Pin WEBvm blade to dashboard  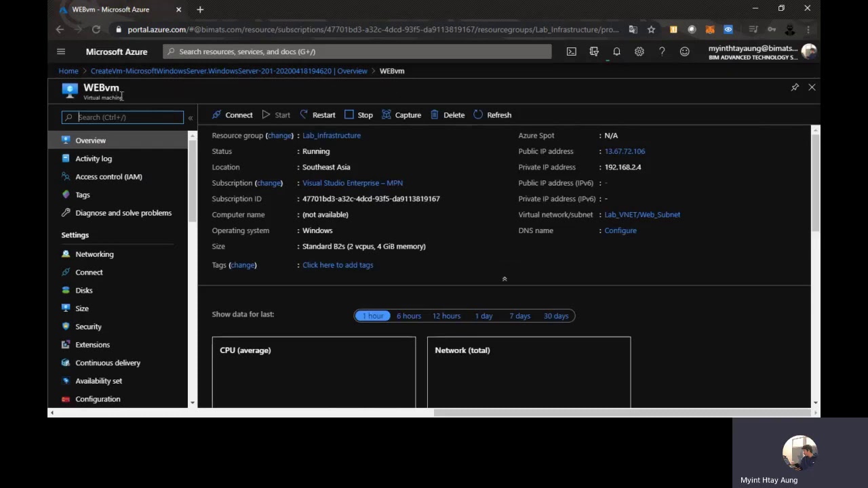click(x=795, y=87)
